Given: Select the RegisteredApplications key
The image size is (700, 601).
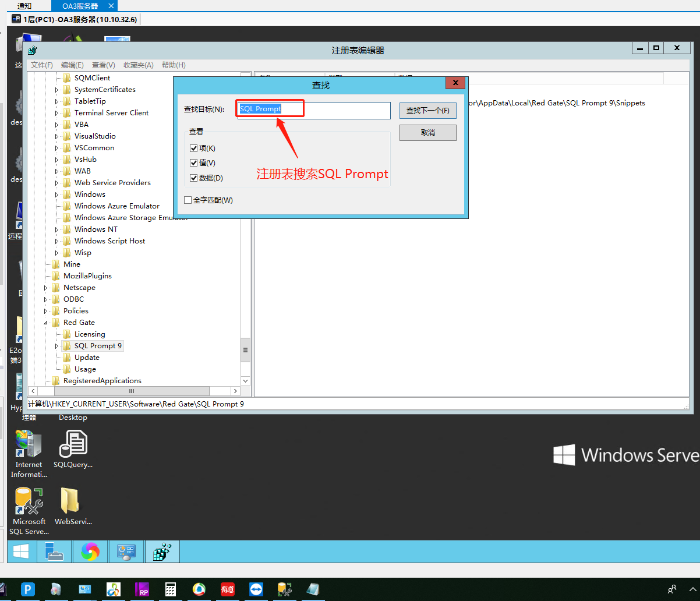Looking at the screenshot, I should coord(102,381).
